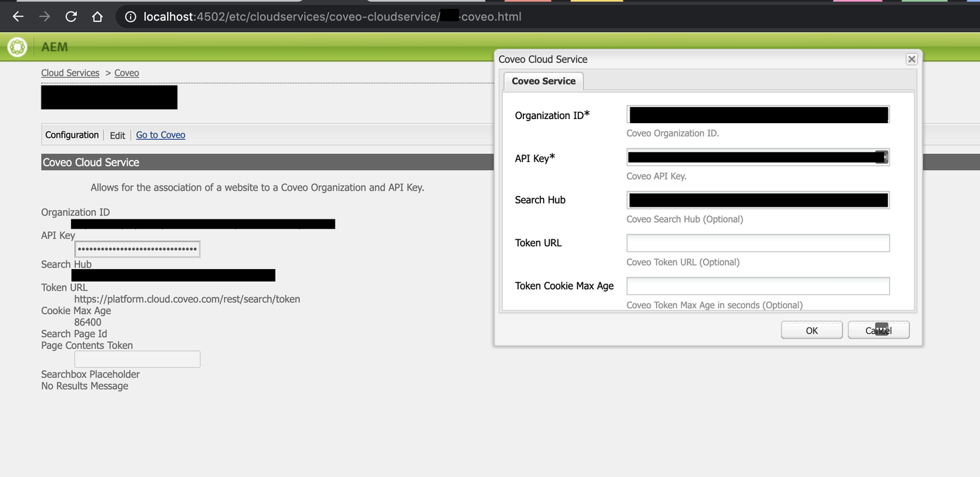The width and height of the screenshot is (980, 477).
Task: Click the browser home icon
Action: pyautogui.click(x=97, y=16)
